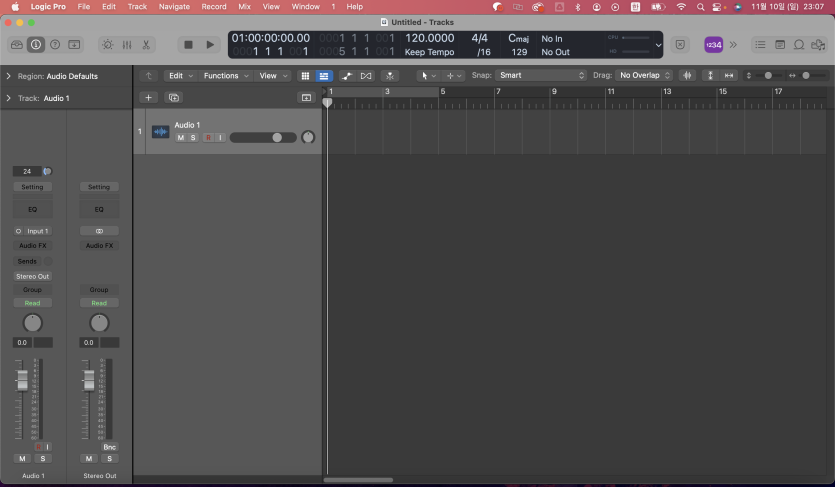Expand the Region Audio Defaults disclosure triangle
Viewport: 835px width, 487px height.
[9, 76]
